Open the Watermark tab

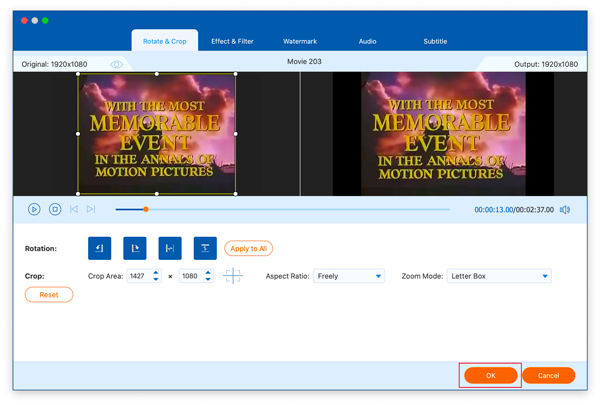click(x=300, y=41)
